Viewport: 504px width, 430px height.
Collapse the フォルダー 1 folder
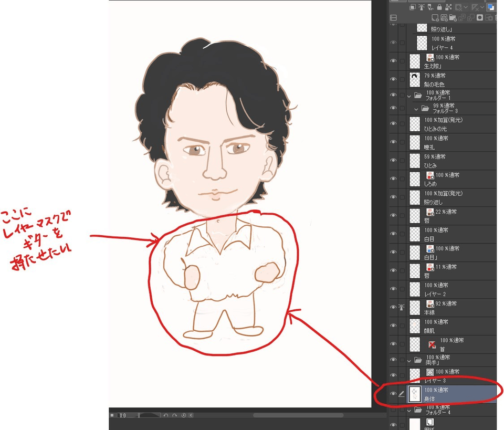click(409, 96)
